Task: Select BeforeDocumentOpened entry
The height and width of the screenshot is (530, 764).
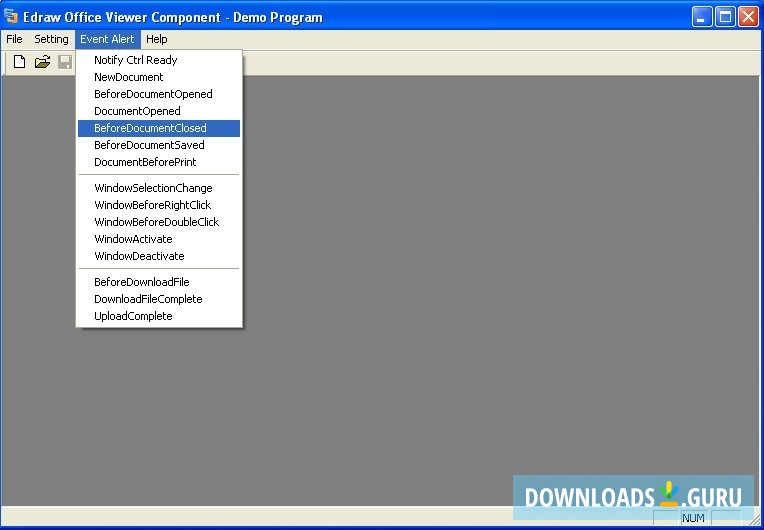Action: click(x=159, y=95)
